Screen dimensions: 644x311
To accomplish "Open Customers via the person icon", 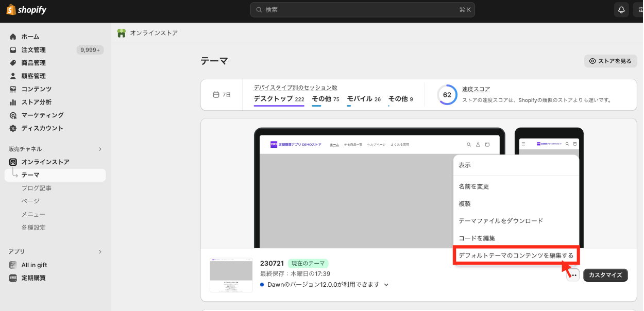I will (13, 76).
